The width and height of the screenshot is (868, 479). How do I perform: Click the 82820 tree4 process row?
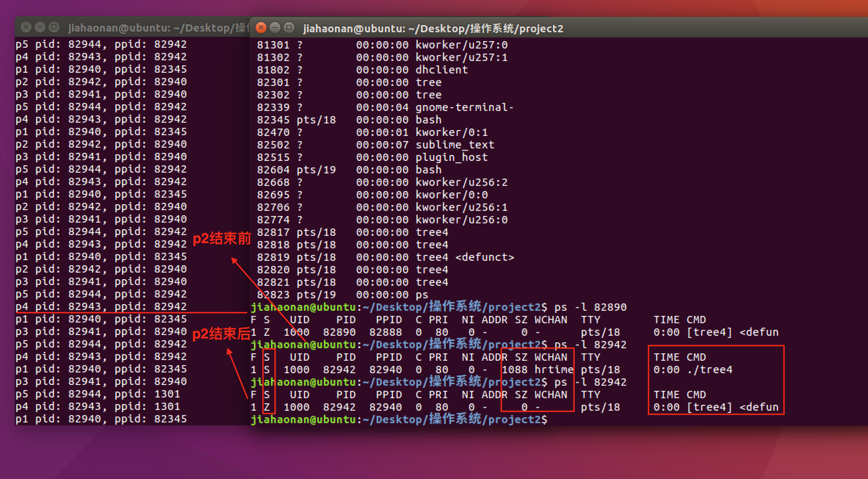[x=352, y=270]
